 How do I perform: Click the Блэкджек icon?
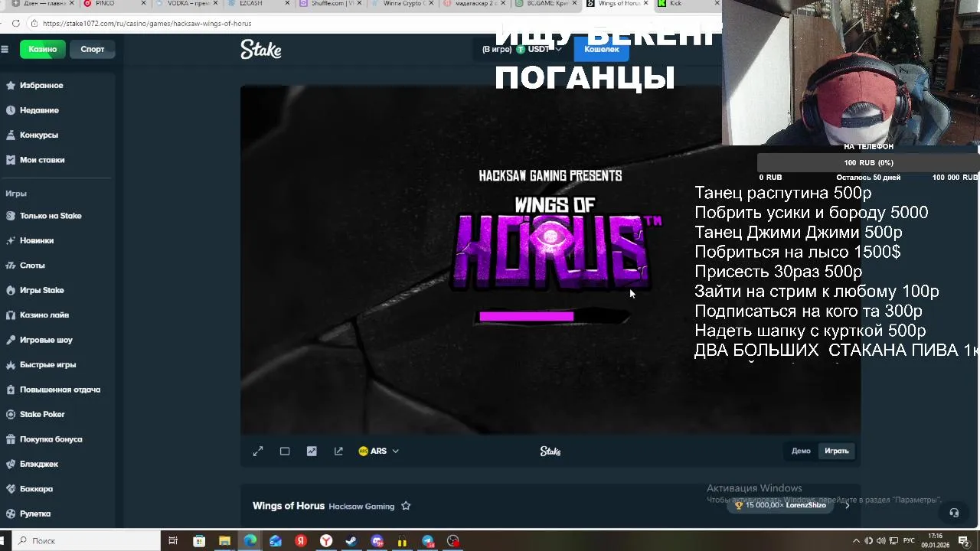(x=11, y=464)
